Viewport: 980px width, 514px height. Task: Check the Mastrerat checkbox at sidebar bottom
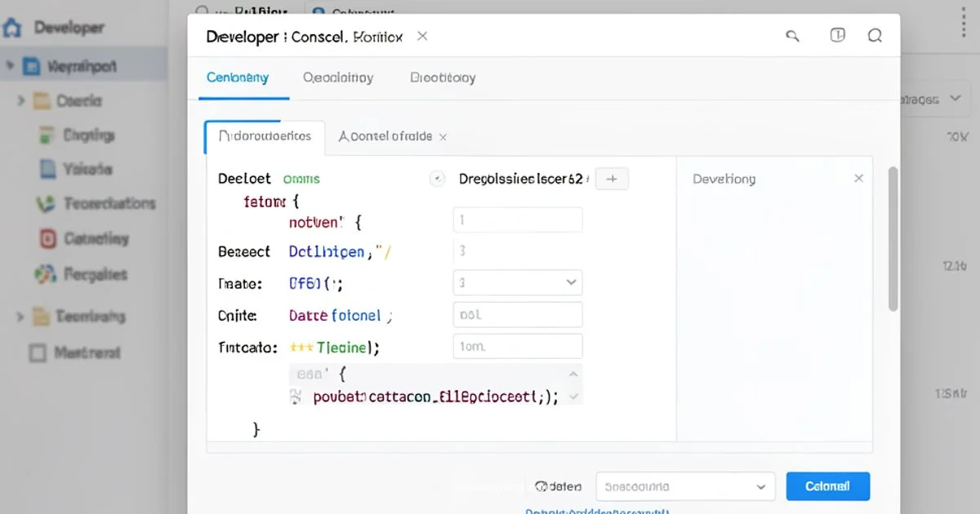point(38,352)
